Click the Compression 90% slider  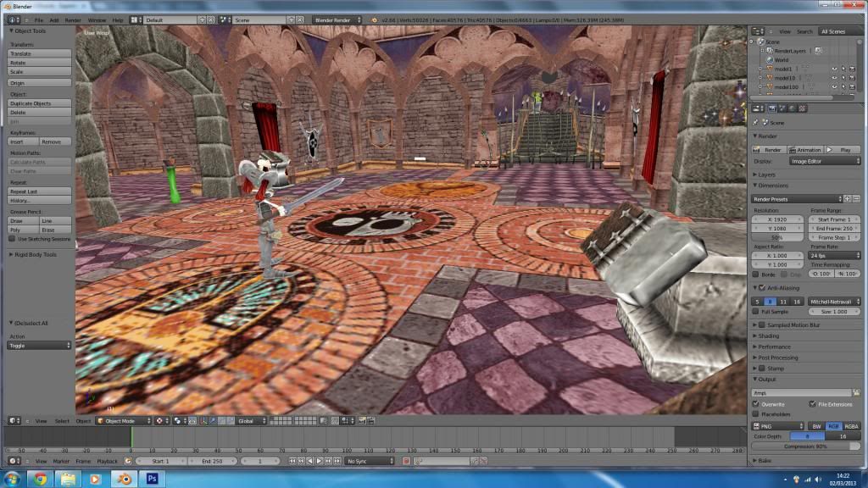806,446
